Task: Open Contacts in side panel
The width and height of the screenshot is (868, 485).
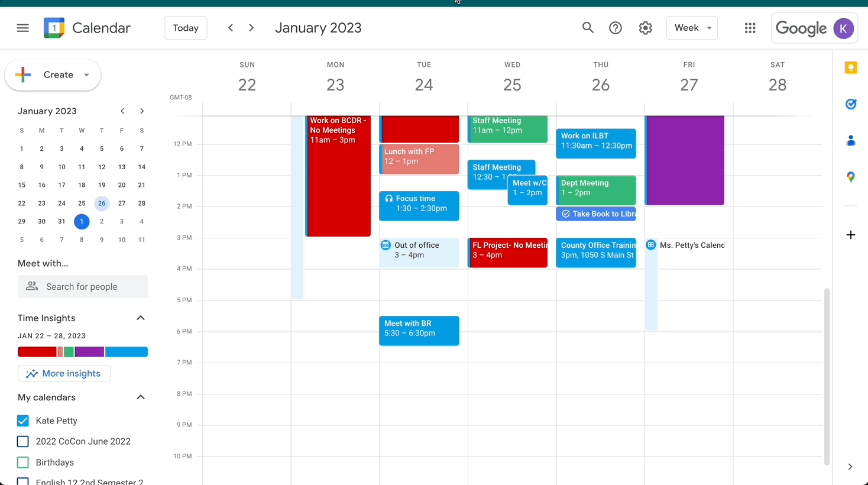Action: tap(851, 140)
